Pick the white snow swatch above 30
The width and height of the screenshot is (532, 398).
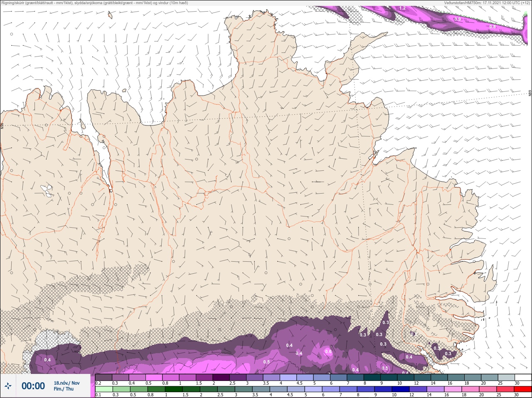[524, 377]
